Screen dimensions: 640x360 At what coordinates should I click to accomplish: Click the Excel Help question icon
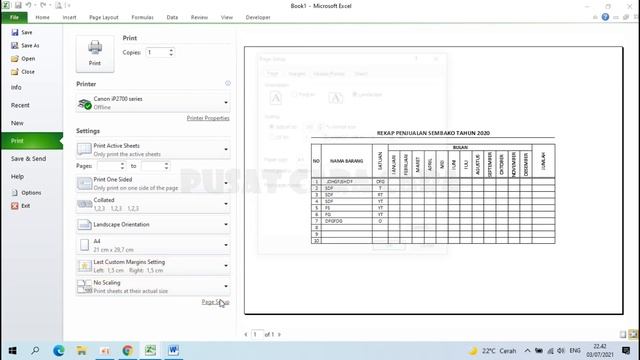point(605,17)
